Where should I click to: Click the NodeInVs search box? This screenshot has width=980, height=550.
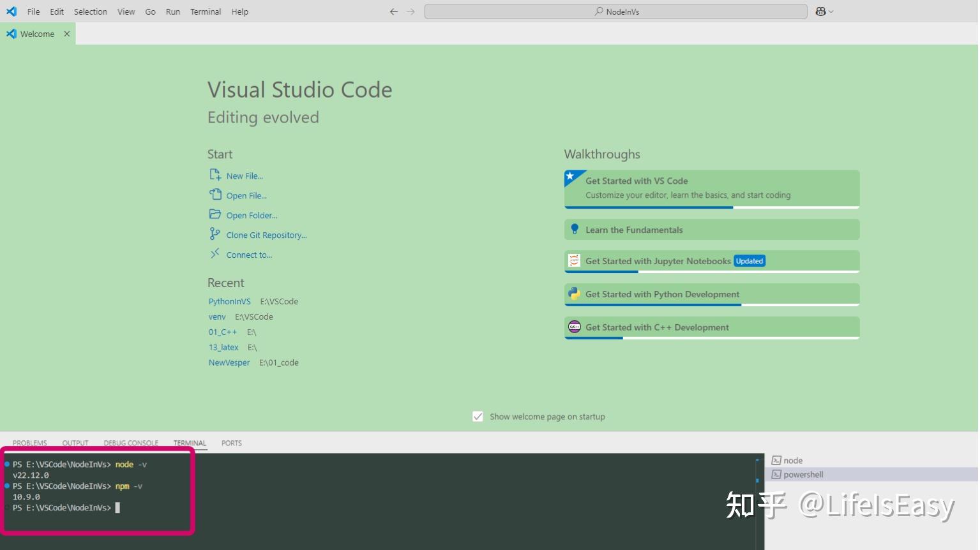(x=615, y=11)
